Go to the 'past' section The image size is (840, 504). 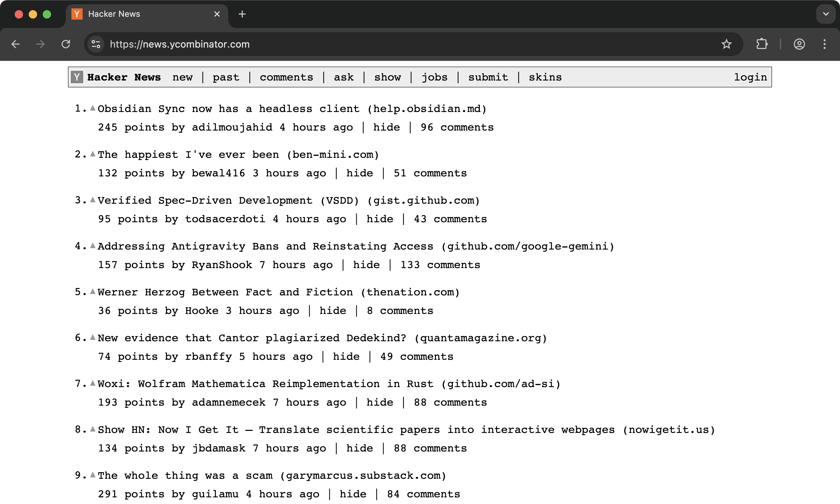226,77
